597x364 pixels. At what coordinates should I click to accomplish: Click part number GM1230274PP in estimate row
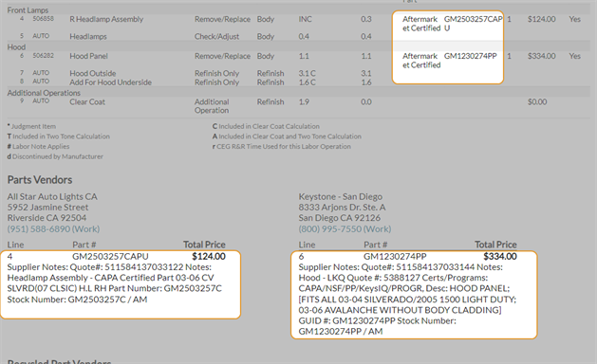point(470,56)
